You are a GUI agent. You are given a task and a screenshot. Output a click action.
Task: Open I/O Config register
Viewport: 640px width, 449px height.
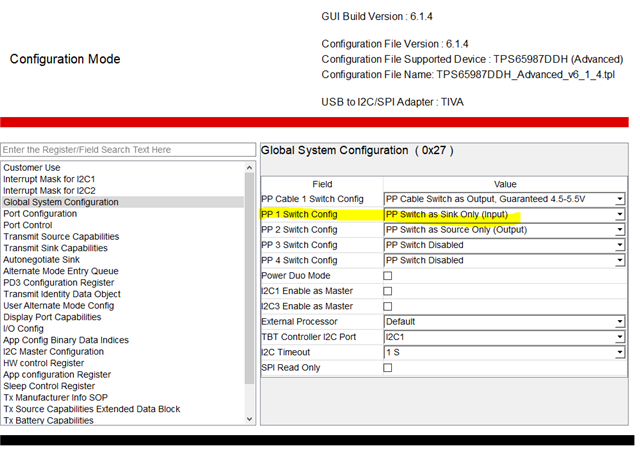(23, 329)
